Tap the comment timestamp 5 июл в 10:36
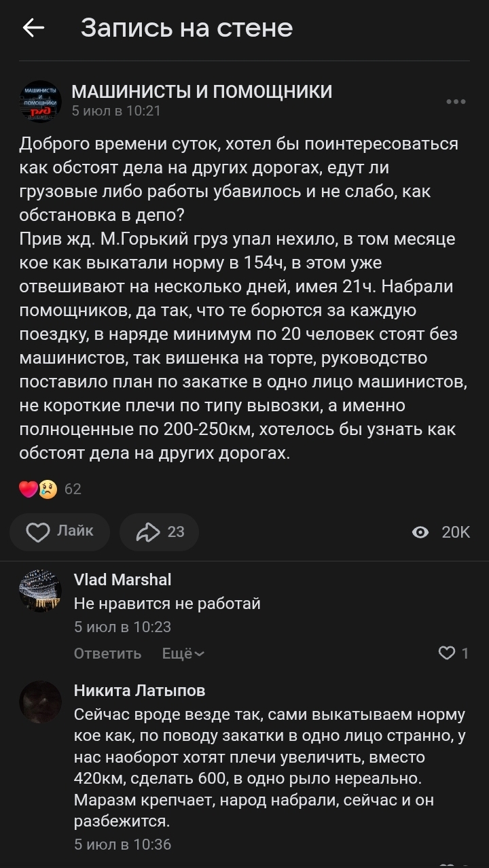 [x=122, y=844]
